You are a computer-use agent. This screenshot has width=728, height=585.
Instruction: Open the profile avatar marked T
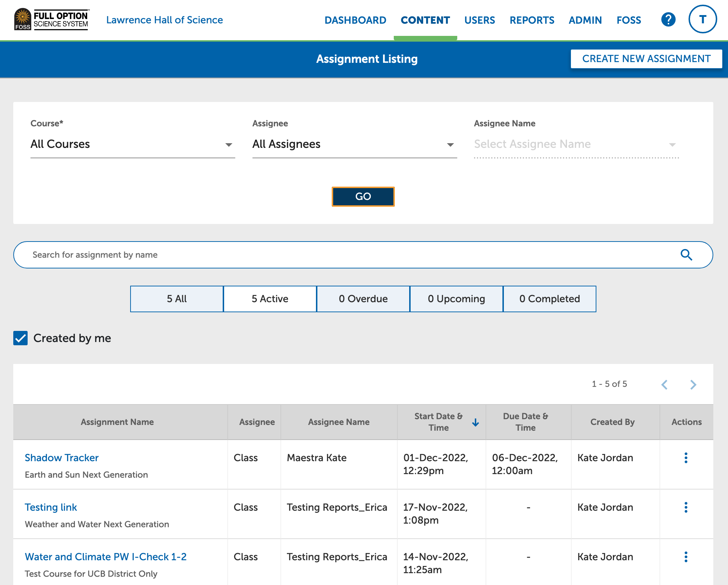click(x=703, y=19)
